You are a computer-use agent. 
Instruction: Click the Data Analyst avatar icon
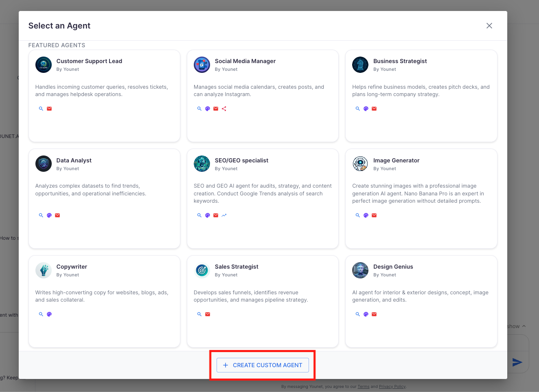click(x=44, y=164)
